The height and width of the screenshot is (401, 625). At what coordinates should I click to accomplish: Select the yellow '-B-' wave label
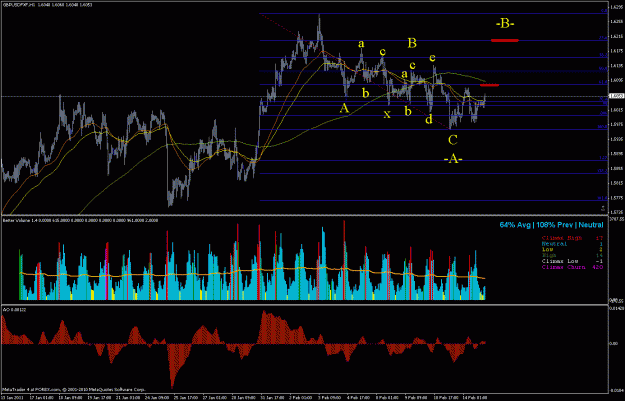pyautogui.click(x=505, y=24)
